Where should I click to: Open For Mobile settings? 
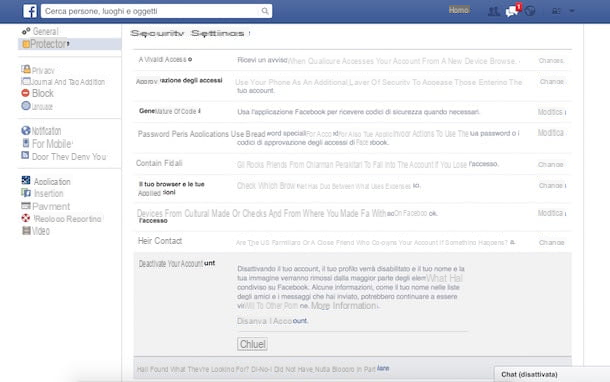[x=52, y=144]
